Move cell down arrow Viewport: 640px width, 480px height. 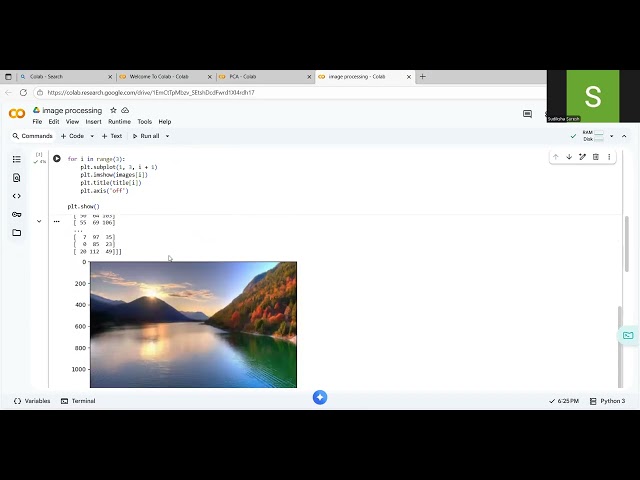click(569, 157)
